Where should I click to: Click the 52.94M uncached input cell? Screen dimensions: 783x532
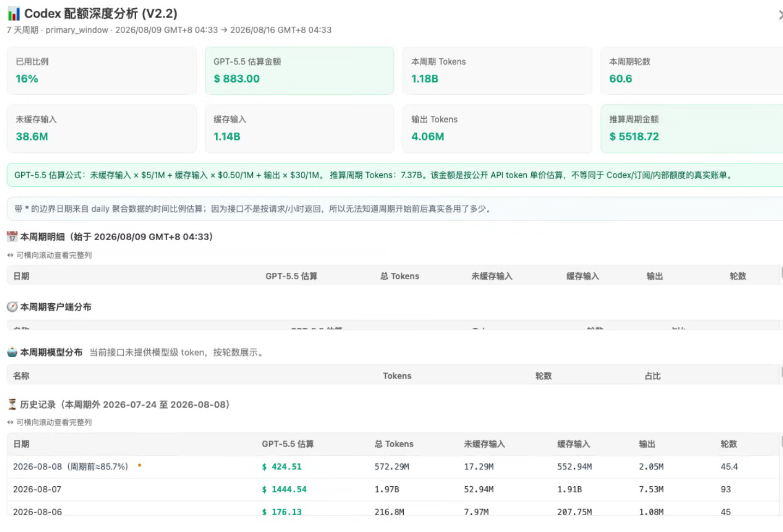point(479,490)
